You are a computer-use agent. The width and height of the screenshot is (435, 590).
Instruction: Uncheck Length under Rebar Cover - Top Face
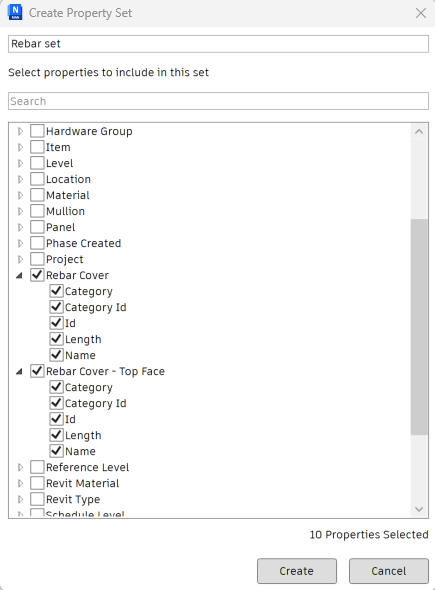(56, 435)
